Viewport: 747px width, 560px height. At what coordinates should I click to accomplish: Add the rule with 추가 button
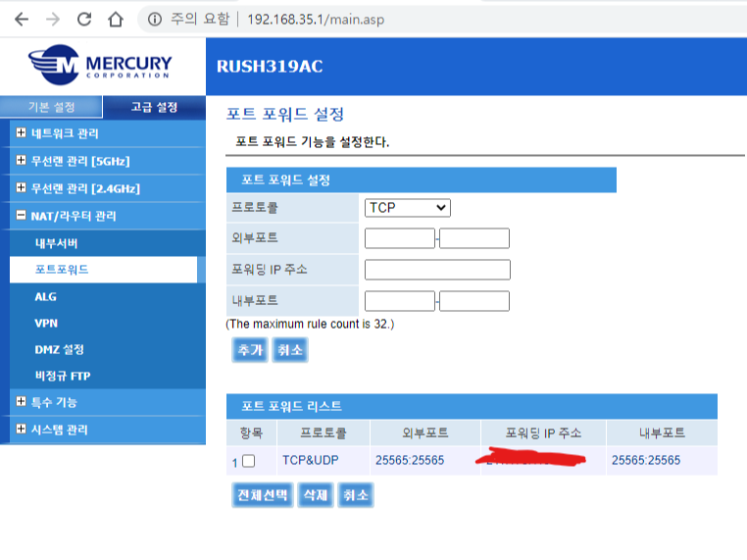pos(250,350)
